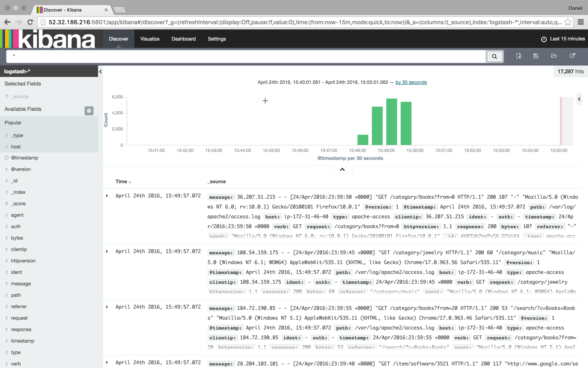Click the 'by 30 seconds' link

[411, 82]
